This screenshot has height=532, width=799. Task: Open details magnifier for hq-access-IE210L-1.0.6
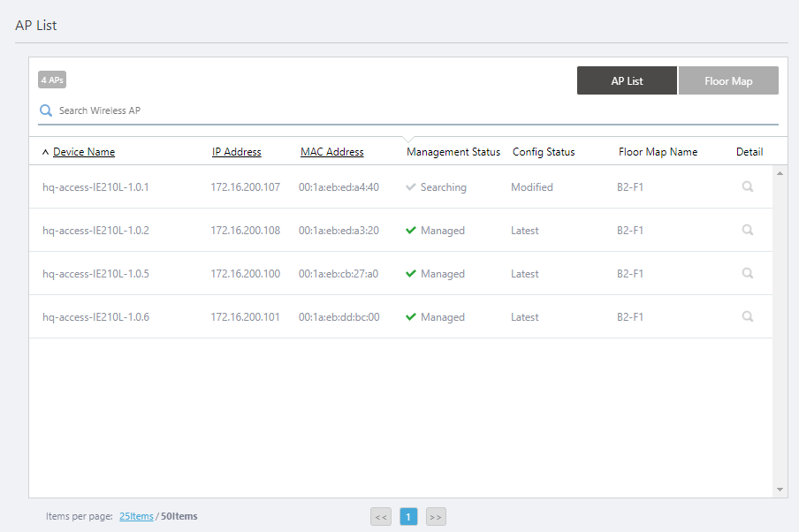click(748, 316)
